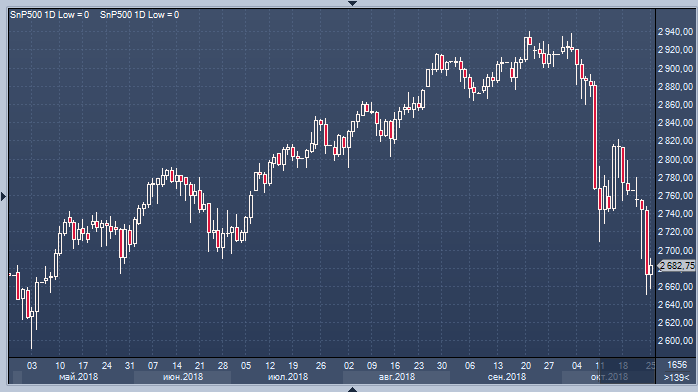The image size is (698, 392).
Task: Click the right-pointing triangle on left edge
Action: pyautogui.click(x=3, y=196)
